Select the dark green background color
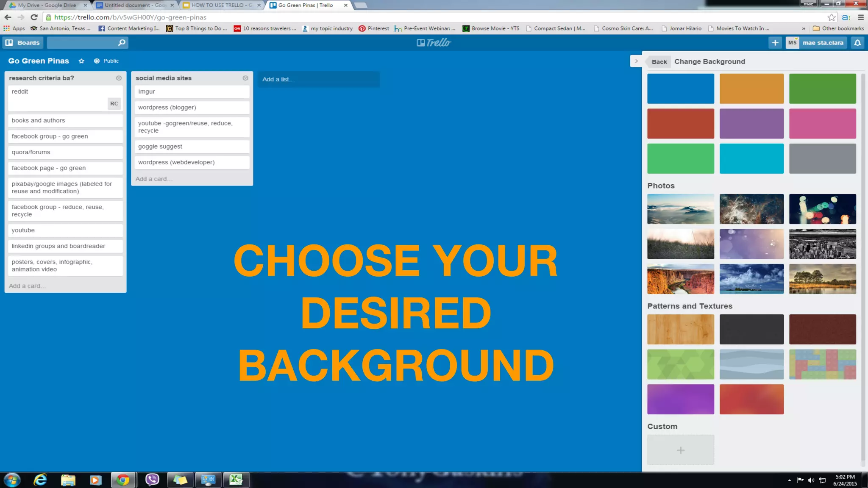Viewport: 868px width, 488px height. [x=823, y=89]
